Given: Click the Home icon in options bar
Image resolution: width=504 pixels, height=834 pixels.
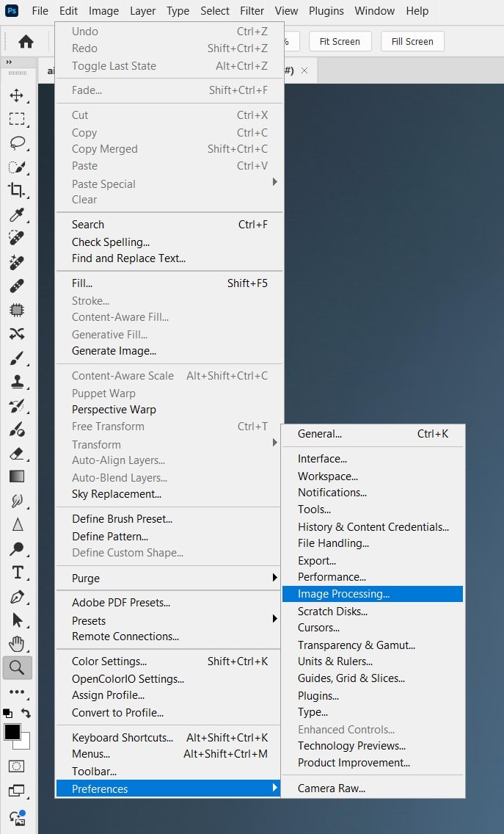Looking at the screenshot, I should click(x=26, y=42).
